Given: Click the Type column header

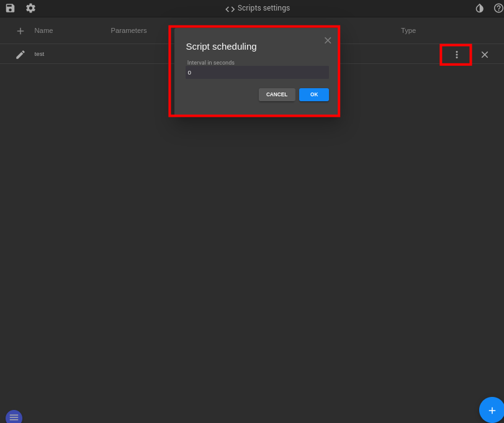Looking at the screenshot, I should pyautogui.click(x=408, y=30).
